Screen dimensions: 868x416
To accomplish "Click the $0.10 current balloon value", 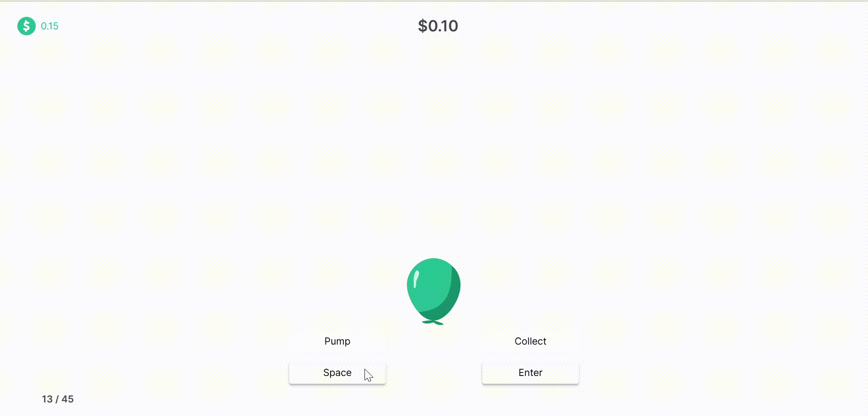I will click(438, 26).
